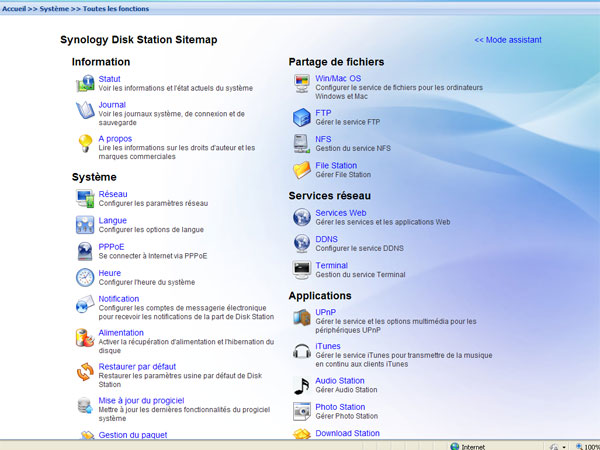Go to Accueil in the breadcrumb
The width and height of the screenshot is (600, 450).
click(14, 8)
